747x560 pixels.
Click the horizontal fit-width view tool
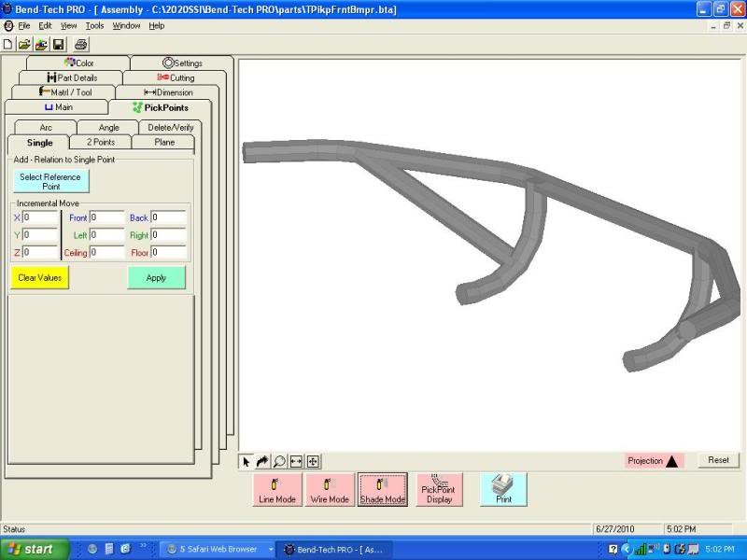coord(296,461)
